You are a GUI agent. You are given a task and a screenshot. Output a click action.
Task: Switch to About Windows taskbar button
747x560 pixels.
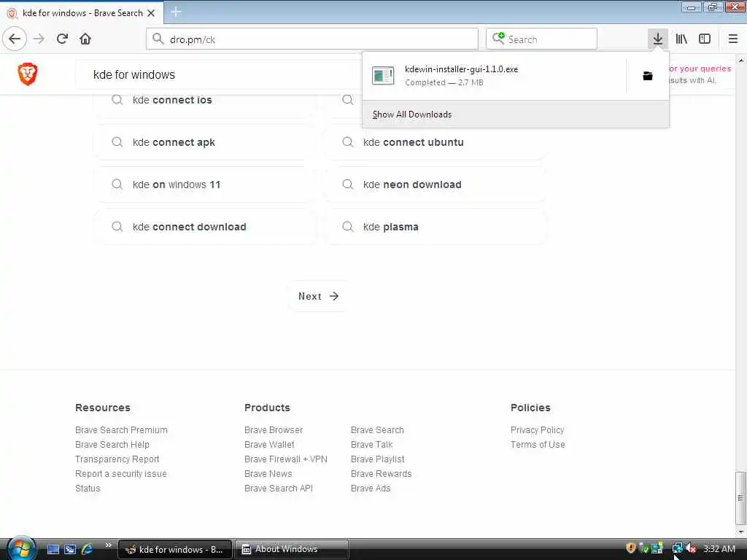tap(291, 549)
